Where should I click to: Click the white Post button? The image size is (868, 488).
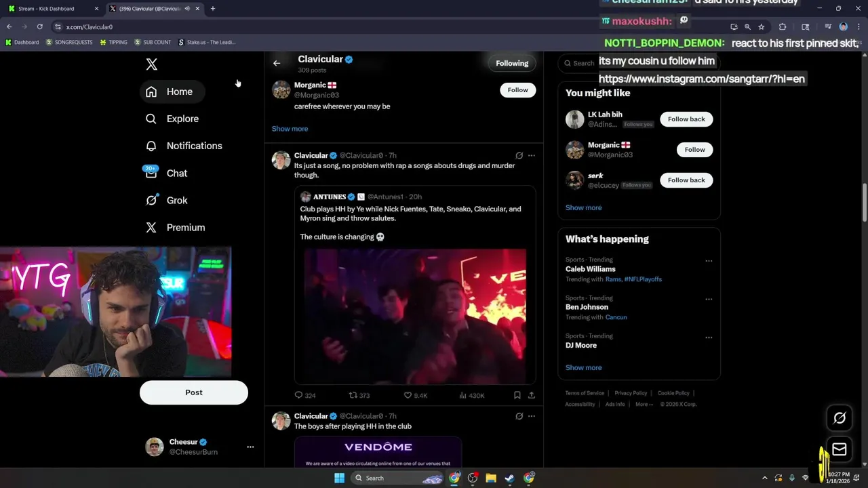[x=194, y=392]
